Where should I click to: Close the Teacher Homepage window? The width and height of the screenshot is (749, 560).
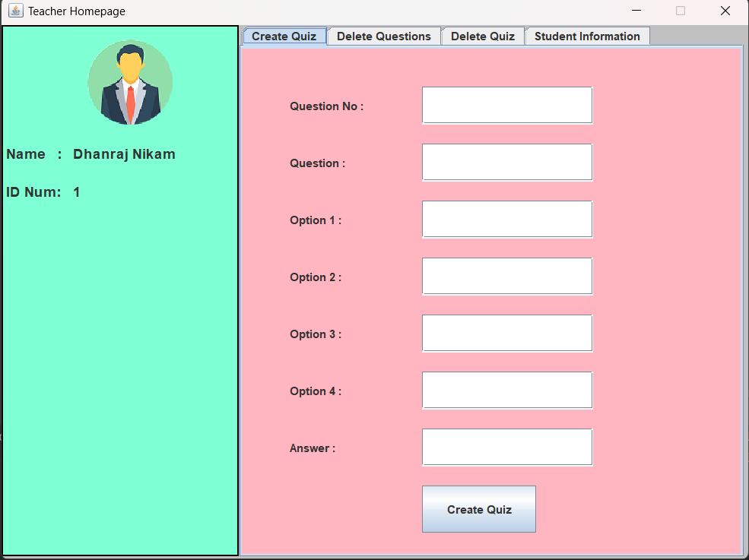(x=725, y=11)
